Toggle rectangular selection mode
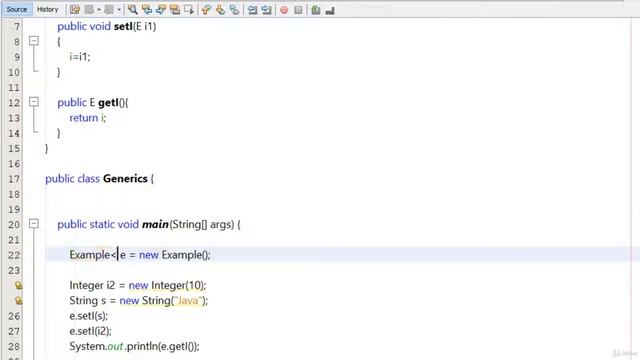The width and height of the screenshot is (640, 360). pos(189,10)
